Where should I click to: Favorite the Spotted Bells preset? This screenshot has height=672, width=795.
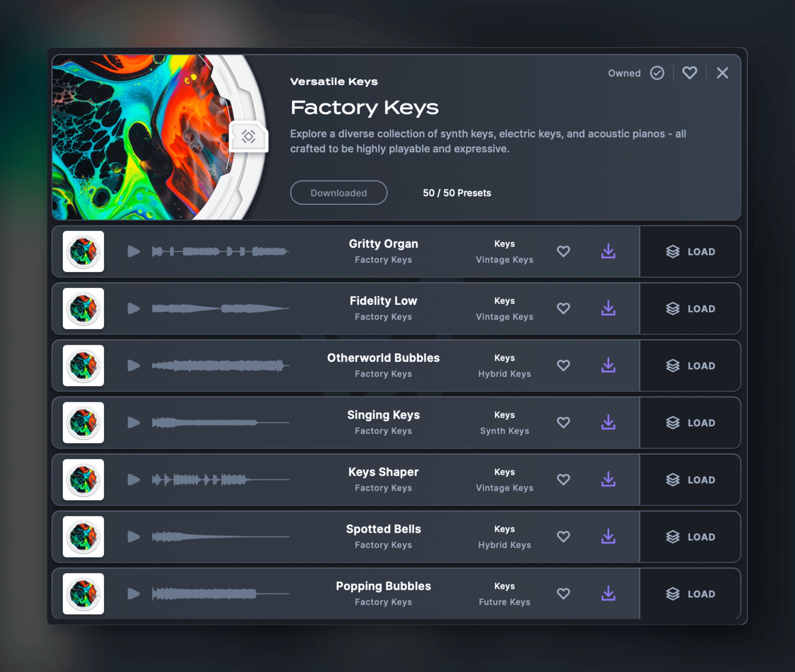pos(563,537)
